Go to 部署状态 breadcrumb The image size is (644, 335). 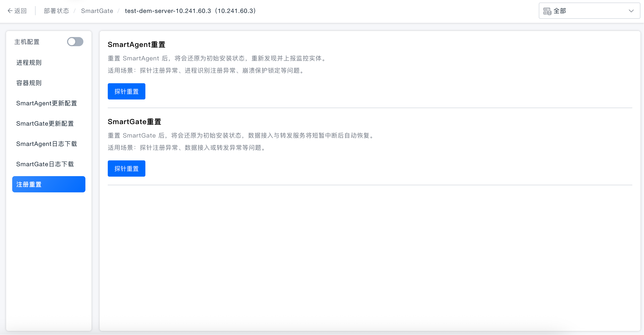(x=56, y=11)
